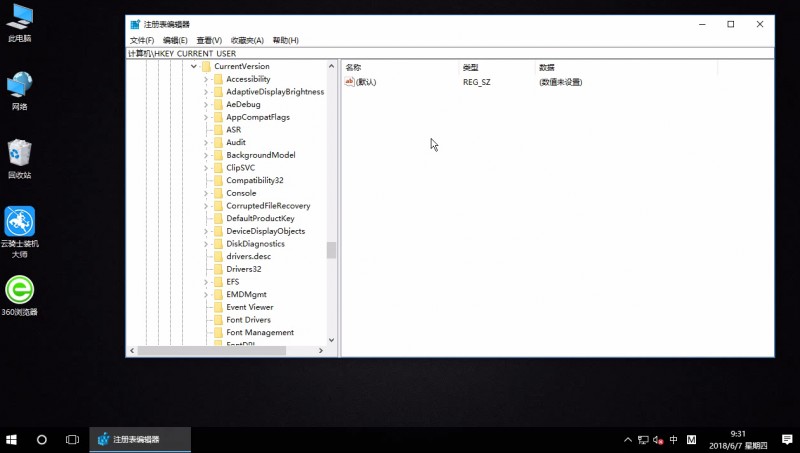Click the network tray icon
Screen dimensions: 800x453
pos(643,440)
